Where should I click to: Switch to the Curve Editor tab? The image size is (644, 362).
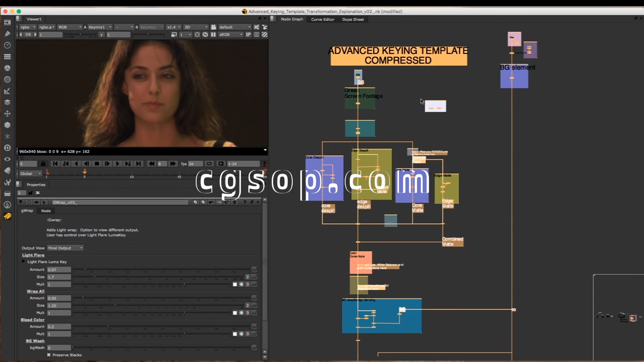(x=323, y=19)
